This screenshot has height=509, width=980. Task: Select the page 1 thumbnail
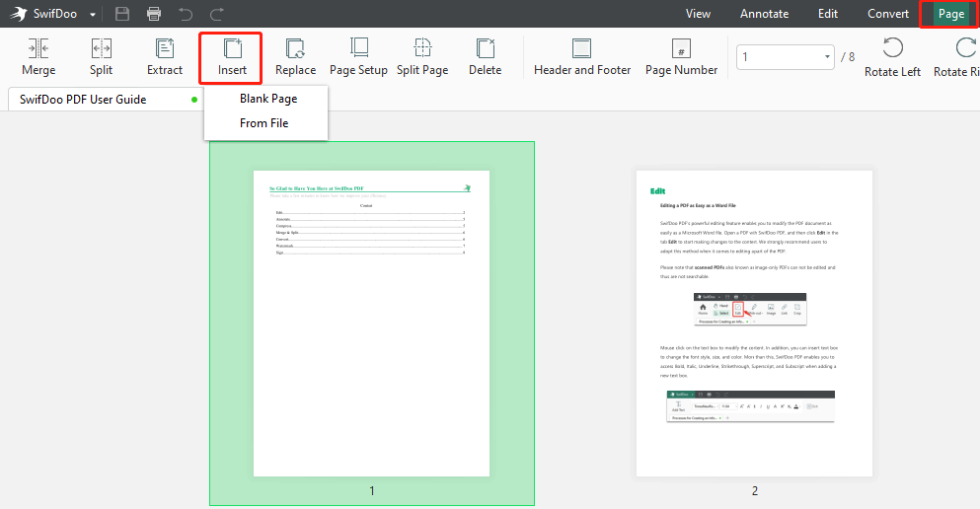[371, 323]
